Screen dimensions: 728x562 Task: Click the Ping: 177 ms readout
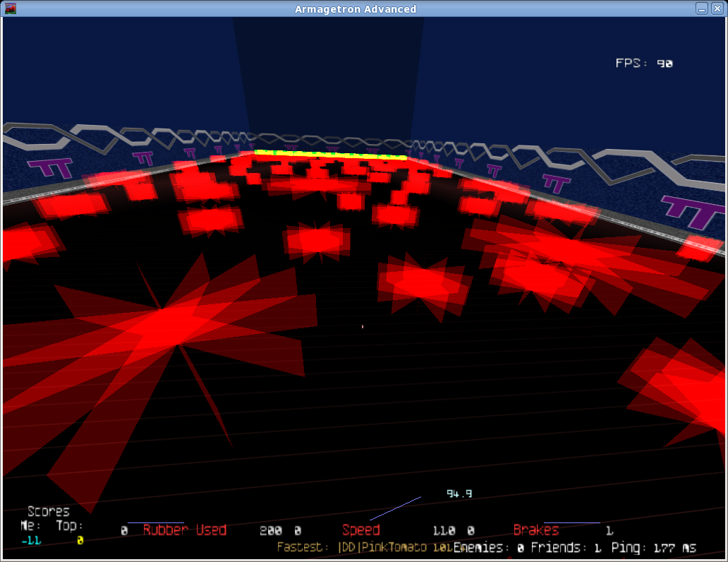click(x=654, y=548)
